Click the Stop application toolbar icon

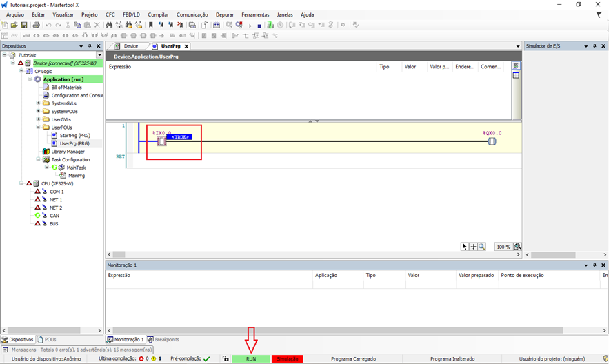point(259,26)
